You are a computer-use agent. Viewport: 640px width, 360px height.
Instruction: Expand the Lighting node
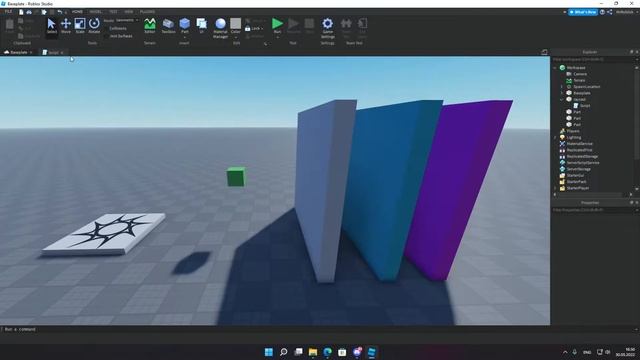pyautogui.click(x=555, y=138)
